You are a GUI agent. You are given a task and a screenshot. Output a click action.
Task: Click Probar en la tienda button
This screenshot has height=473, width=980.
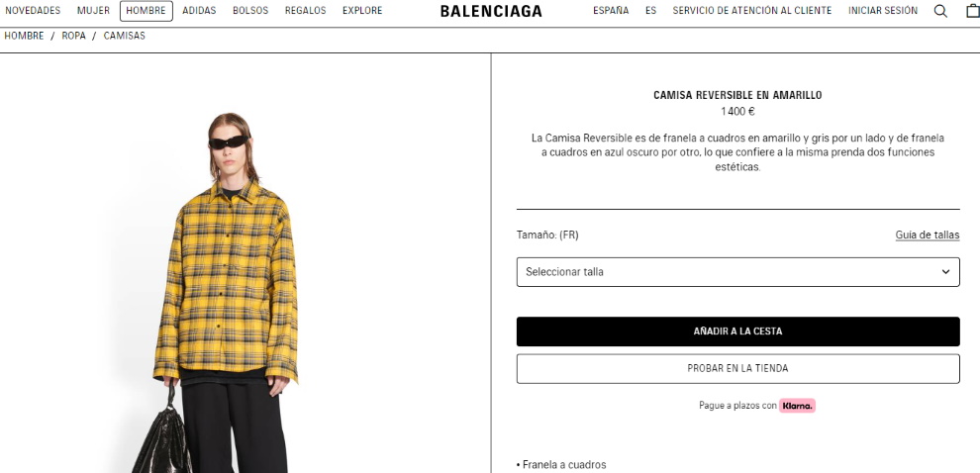737,369
